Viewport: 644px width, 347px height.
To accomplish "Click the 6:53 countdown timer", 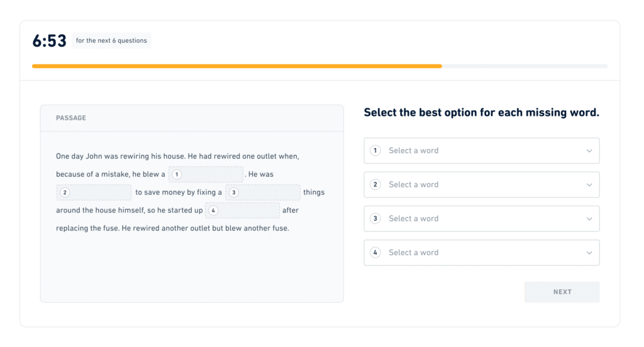I will pos(49,41).
